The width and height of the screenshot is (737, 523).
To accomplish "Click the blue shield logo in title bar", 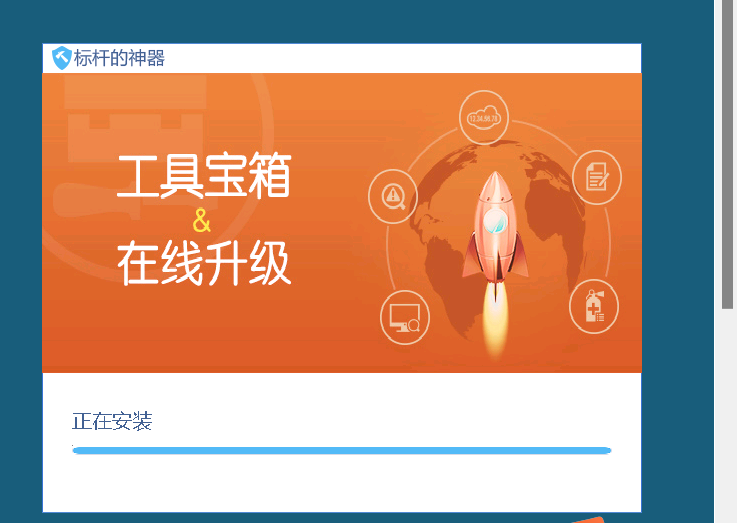I will [61, 58].
